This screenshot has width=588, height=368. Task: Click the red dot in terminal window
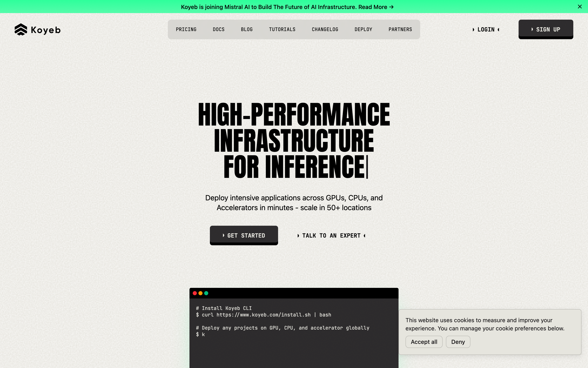195,293
